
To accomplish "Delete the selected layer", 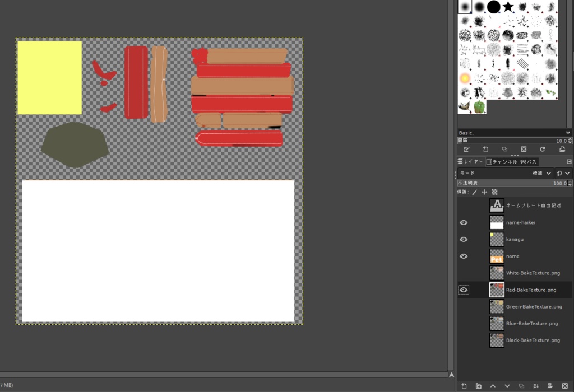I will pos(565,386).
